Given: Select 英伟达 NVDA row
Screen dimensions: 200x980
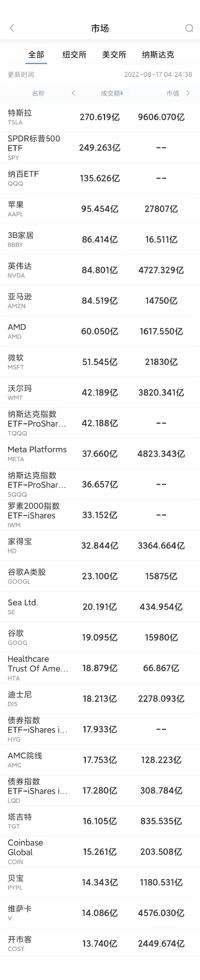Looking at the screenshot, I should point(100,270).
